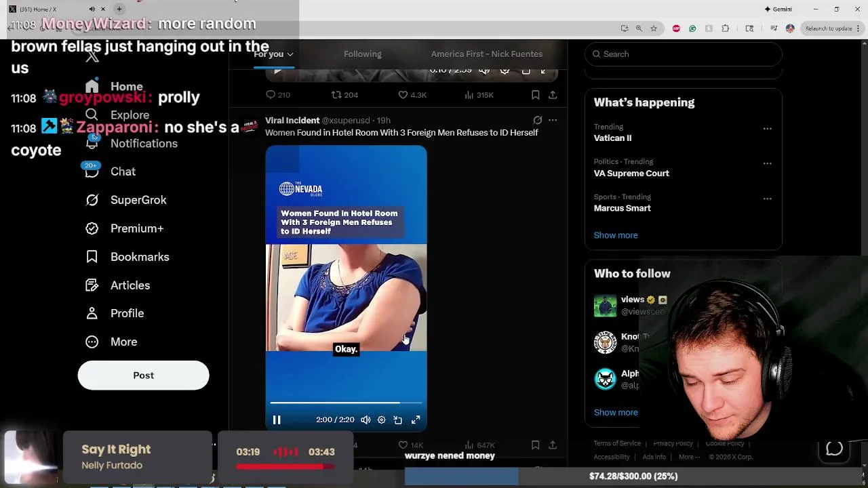The height and width of the screenshot is (488, 868).
Task: Pop out Viral Incident video picture-in-picture
Action: [x=398, y=420]
